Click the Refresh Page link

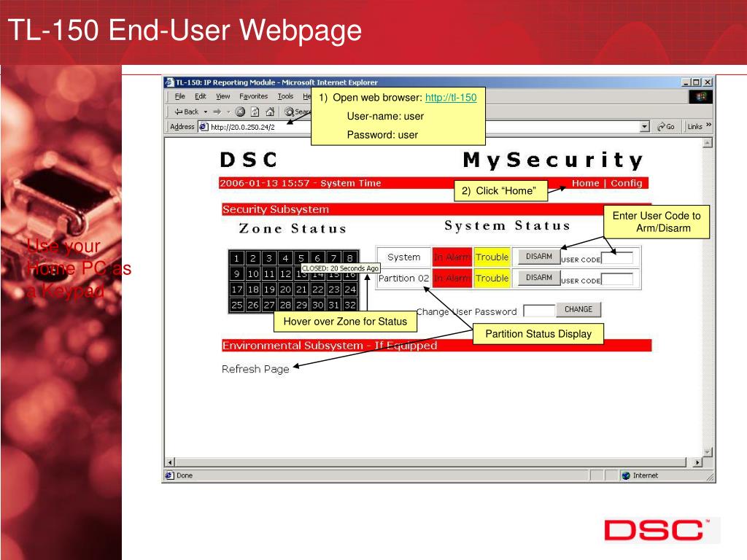tap(255, 369)
